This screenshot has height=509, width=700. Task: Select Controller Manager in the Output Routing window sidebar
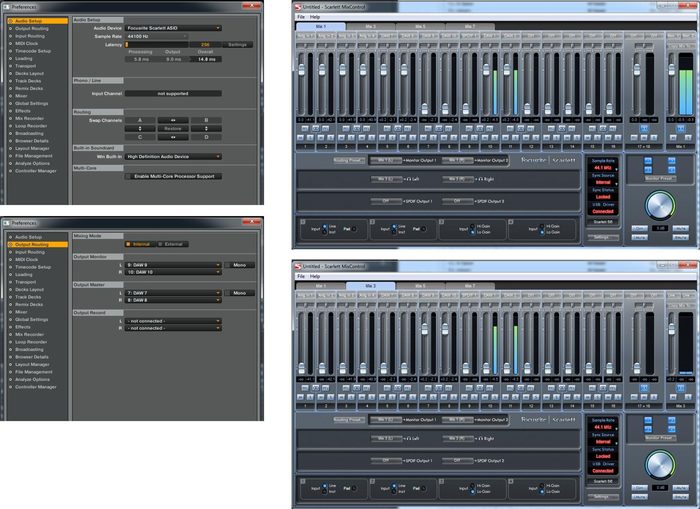pos(36,387)
